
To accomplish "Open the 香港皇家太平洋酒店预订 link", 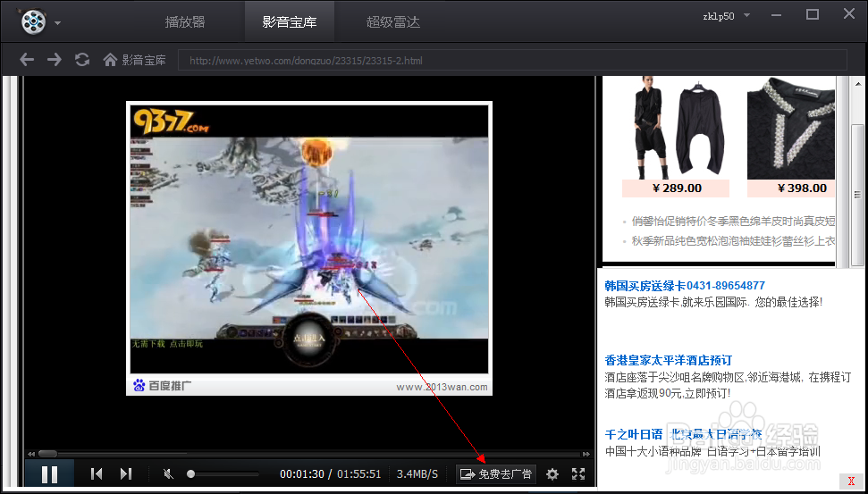I will (x=668, y=360).
